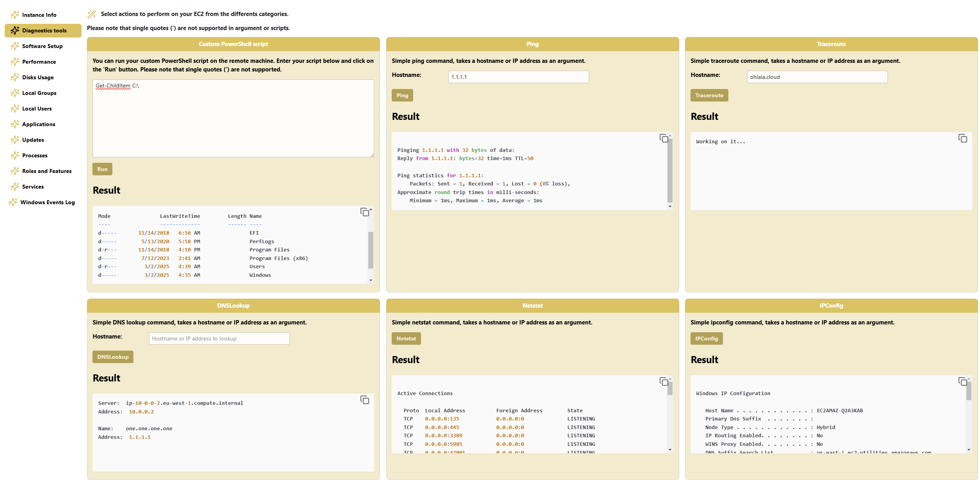Click the 'Active Connections' text in Netstat
The width and height of the screenshot is (980, 481).
pyautogui.click(x=425, y=394)
